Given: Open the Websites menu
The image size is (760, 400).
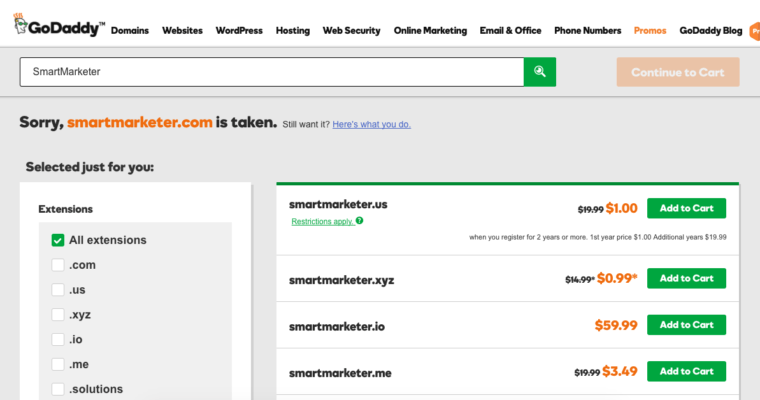Looking at the screenshot, I should 182,31.
